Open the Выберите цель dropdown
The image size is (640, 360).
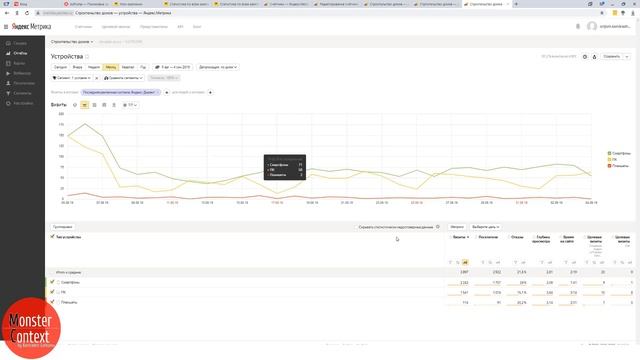(x=485, y=227)
